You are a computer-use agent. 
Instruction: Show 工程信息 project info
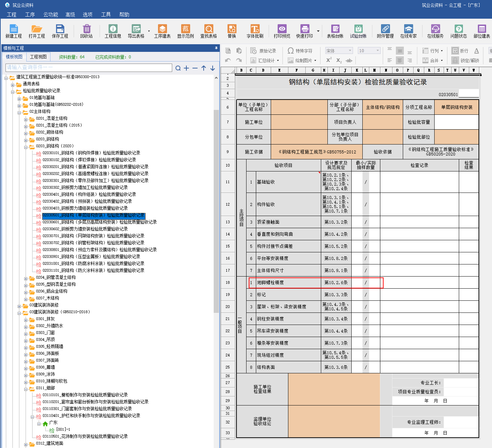point(113,31)
